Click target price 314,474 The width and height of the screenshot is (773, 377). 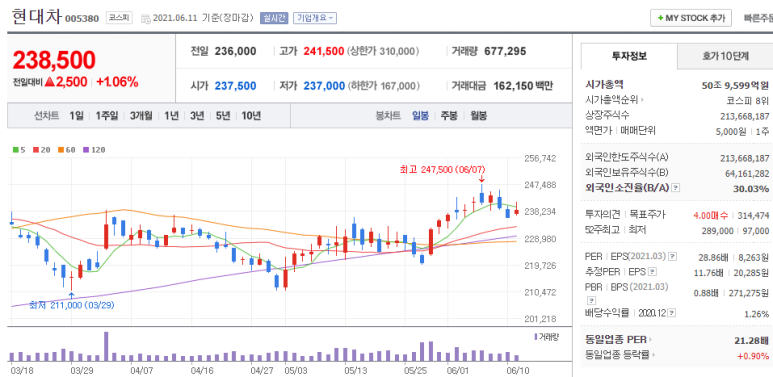pos(753,215)
